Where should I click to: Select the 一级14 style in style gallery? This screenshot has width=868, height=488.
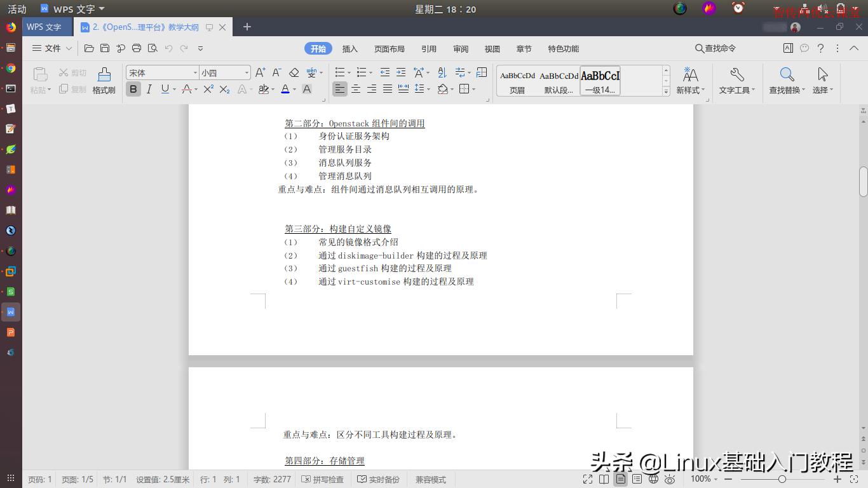(599, 81)
